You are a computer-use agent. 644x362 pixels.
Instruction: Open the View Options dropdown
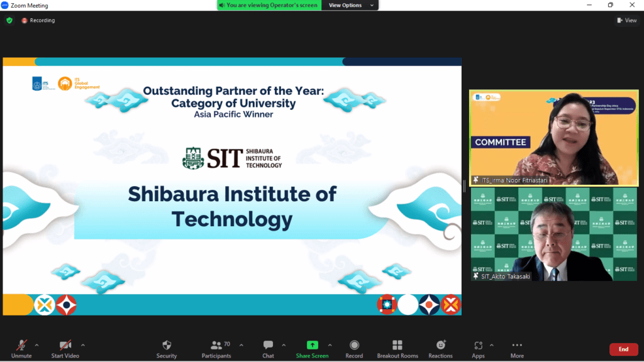tap(350, 5)
